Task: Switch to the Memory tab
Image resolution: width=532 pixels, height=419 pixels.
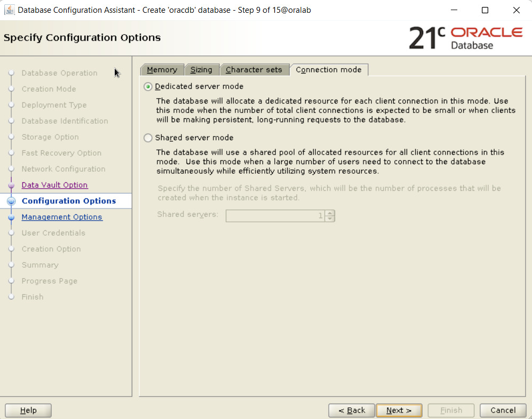Action: point(162,70)
